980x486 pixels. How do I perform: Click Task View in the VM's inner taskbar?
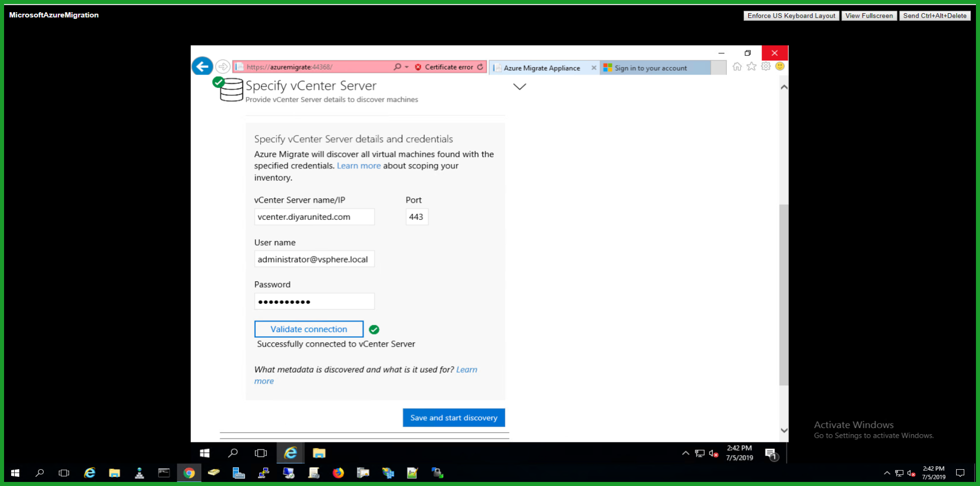pos(261,453)
